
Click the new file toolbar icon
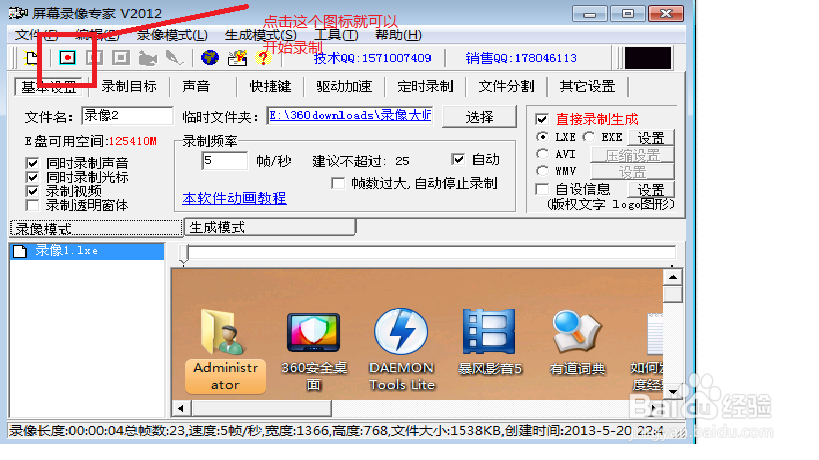[32, 58]
